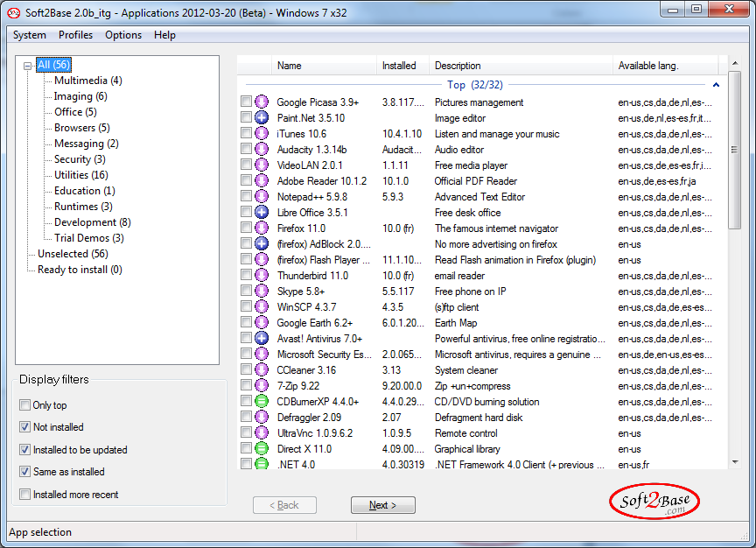The width and height of the screenshot is (756, 548).
Task: Sort the list by the Installed column
Action: coord(399,66)
